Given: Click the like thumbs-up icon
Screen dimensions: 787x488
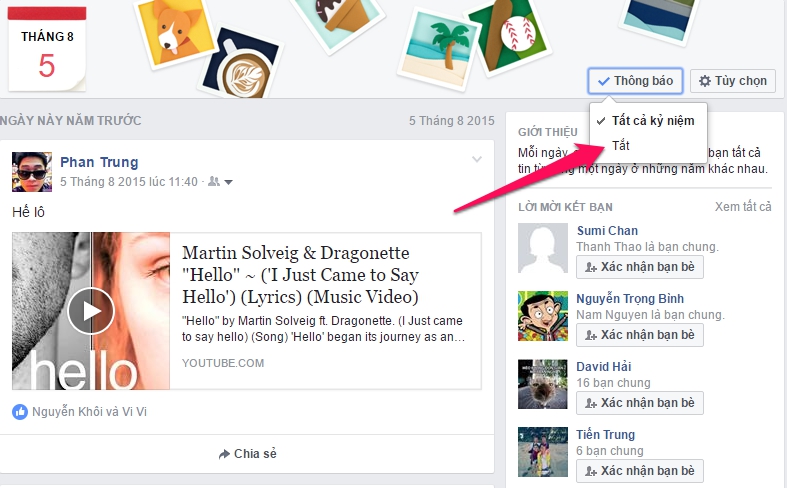Looking at the screenshot, I should 20,412.
